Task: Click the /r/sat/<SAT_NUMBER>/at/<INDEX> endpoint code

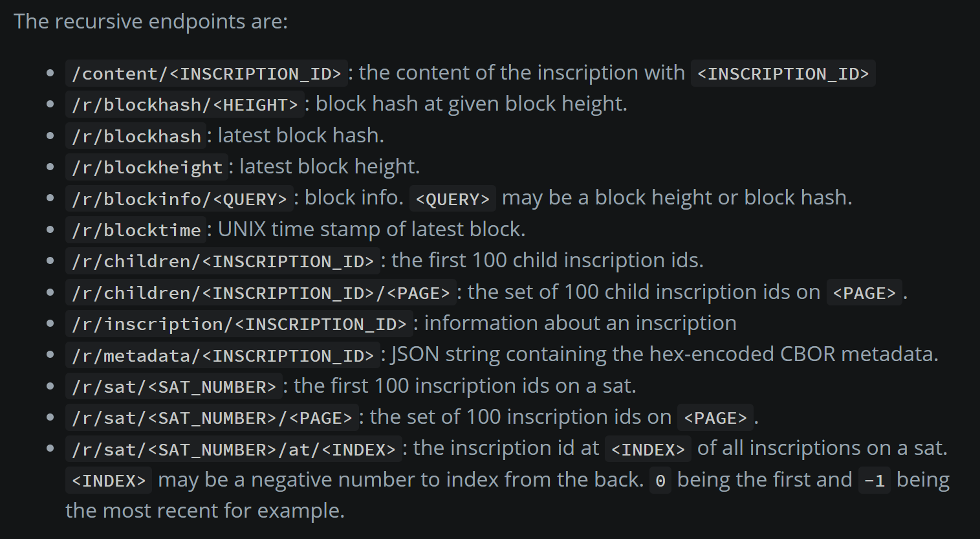Action: pyautogui.click(x=234, y=449)
